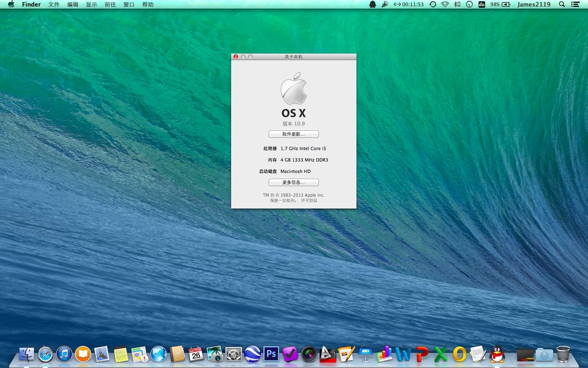Launch Google Earth from the Dock

tap(252, 354)
